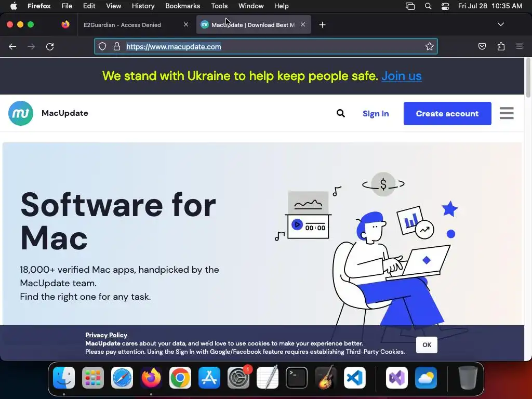Click the Create account button
The height and width of the screenshot is (399, 532).
coord(447,113)
